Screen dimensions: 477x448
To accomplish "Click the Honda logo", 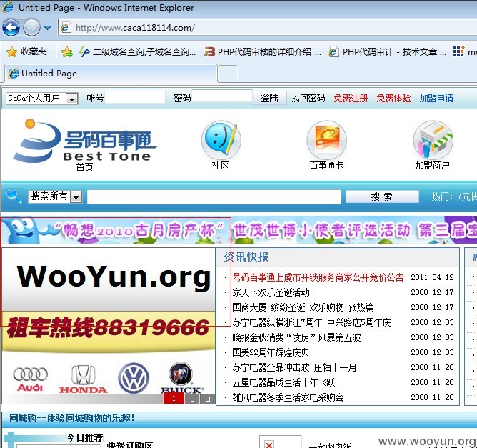I will (x=83, y=379).
